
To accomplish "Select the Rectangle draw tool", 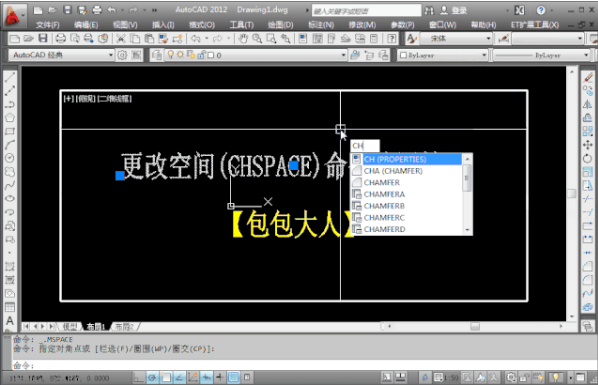I will [x=10, y=131].
